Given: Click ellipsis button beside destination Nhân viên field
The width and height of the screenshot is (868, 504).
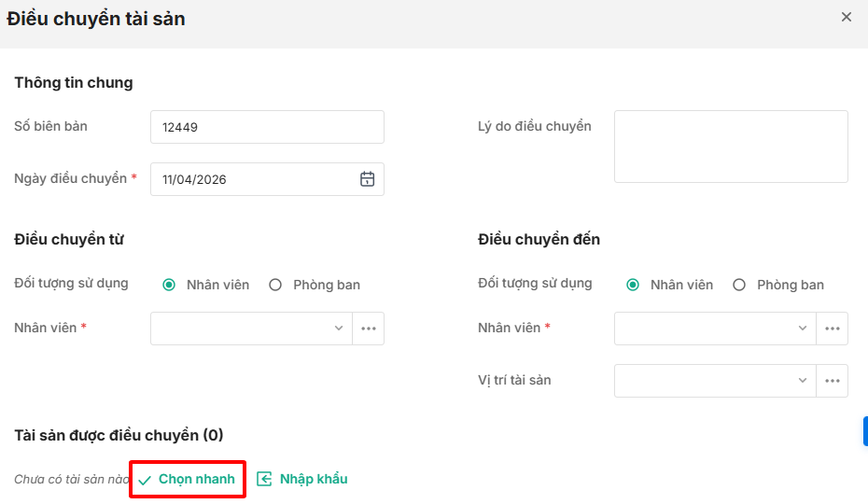Looking at the screenshot, I should [x=833, y=329].
